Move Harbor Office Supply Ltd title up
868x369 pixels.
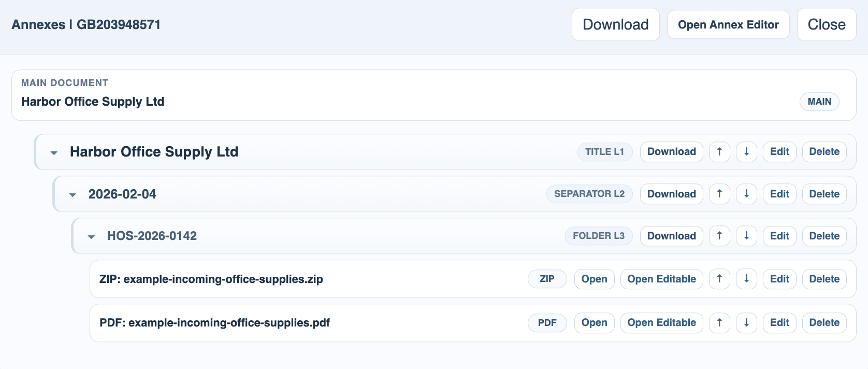[719, 152]
